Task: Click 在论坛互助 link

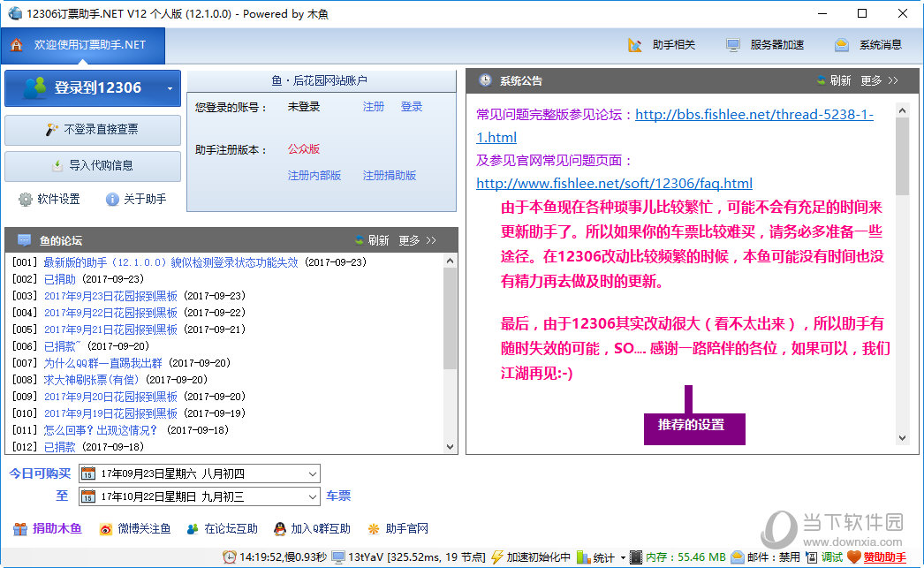Action: [x=222, y=529]
